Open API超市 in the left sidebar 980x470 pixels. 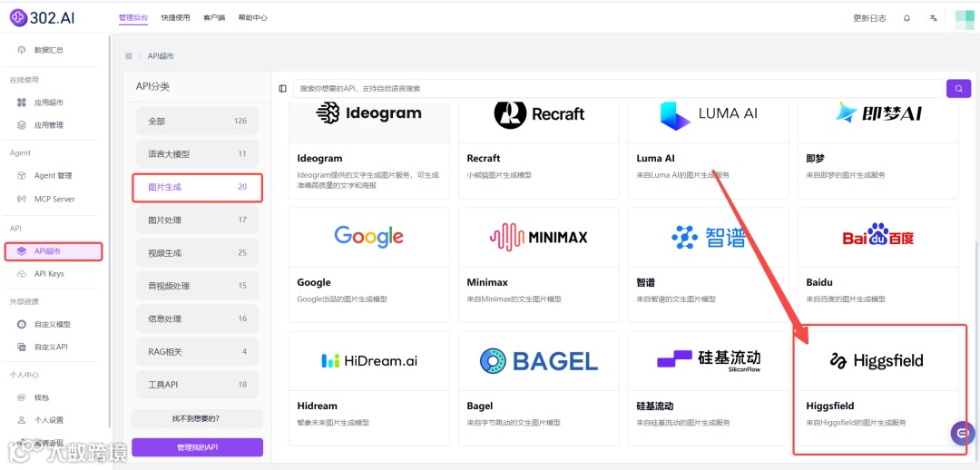coord(54,251)
